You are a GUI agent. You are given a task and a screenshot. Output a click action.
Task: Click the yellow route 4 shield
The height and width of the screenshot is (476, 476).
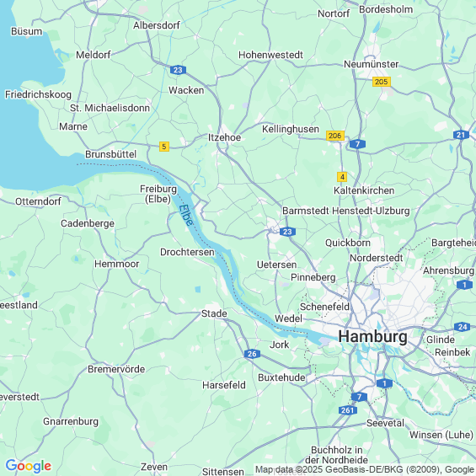(342, 177)
